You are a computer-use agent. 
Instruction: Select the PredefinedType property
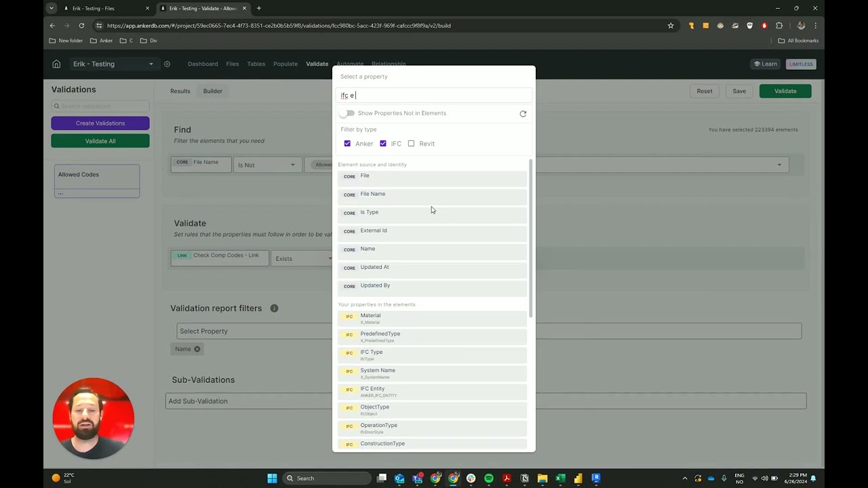click(432, 336)
